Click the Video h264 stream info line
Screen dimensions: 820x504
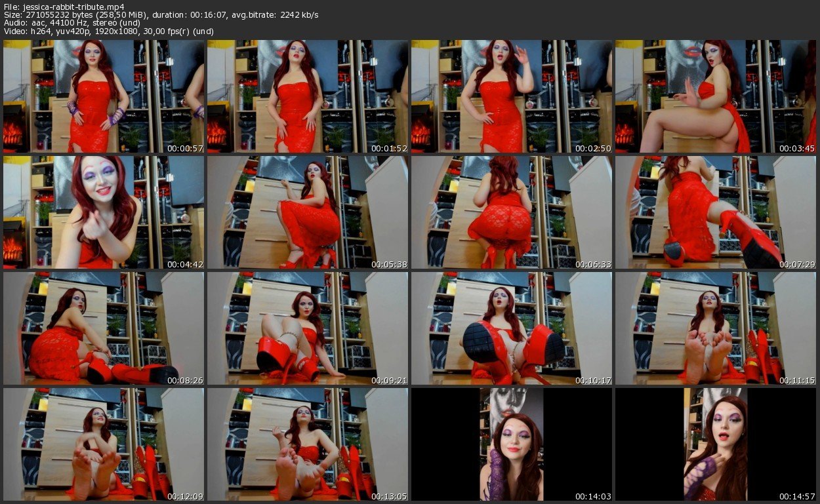click(108, 31)
